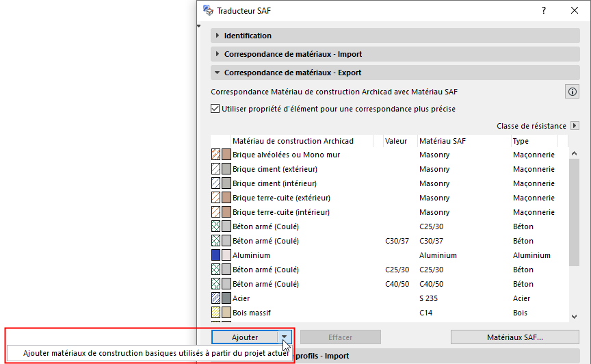Select the Aluminium material row
The image size is (591, 364).
tap(389, 255)
